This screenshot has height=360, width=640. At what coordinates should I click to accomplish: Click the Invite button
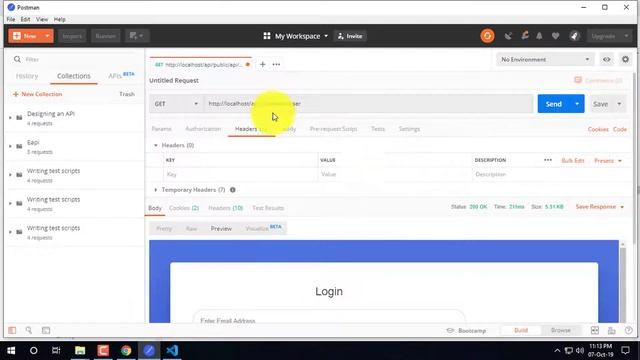(x=350, y=36)
